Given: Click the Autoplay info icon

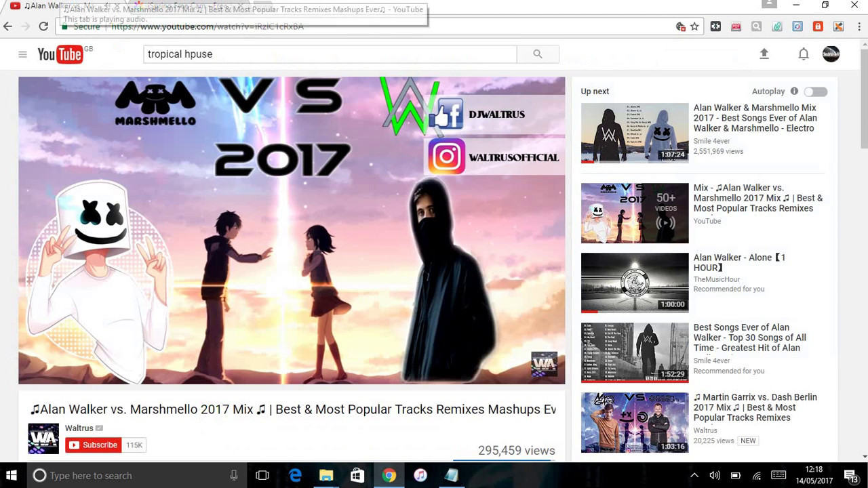Looking at the screenshot, I should [794, 91].
